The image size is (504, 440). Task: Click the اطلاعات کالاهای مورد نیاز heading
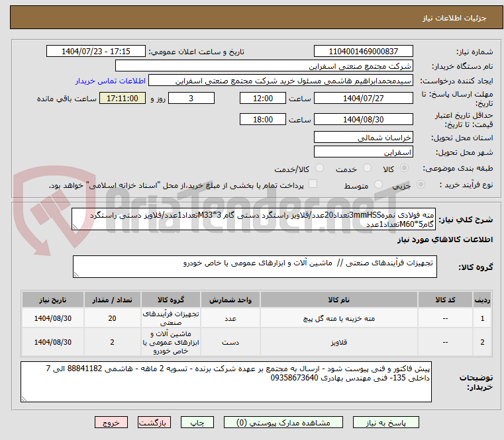click(x=445, y=240)
